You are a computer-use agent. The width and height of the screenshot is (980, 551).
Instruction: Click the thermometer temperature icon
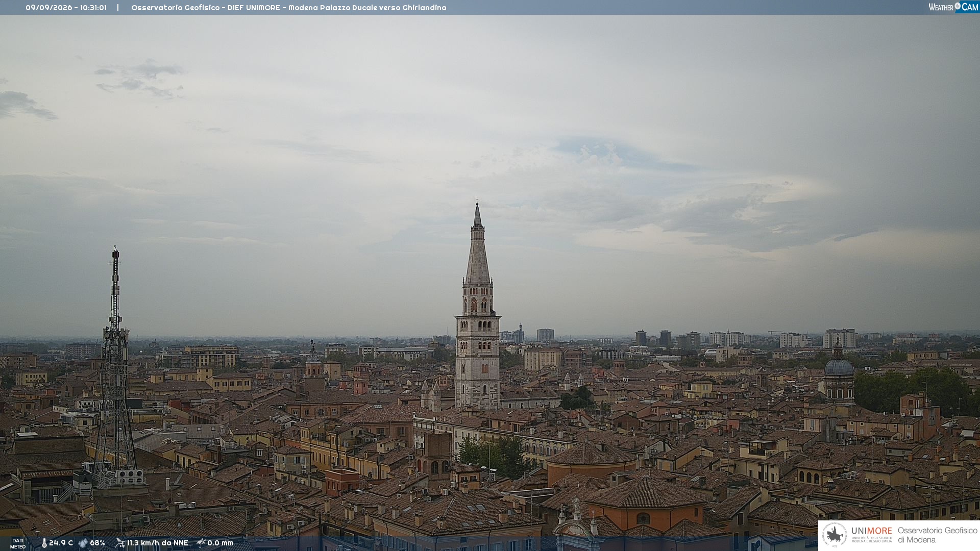click(x=44, y=543)
